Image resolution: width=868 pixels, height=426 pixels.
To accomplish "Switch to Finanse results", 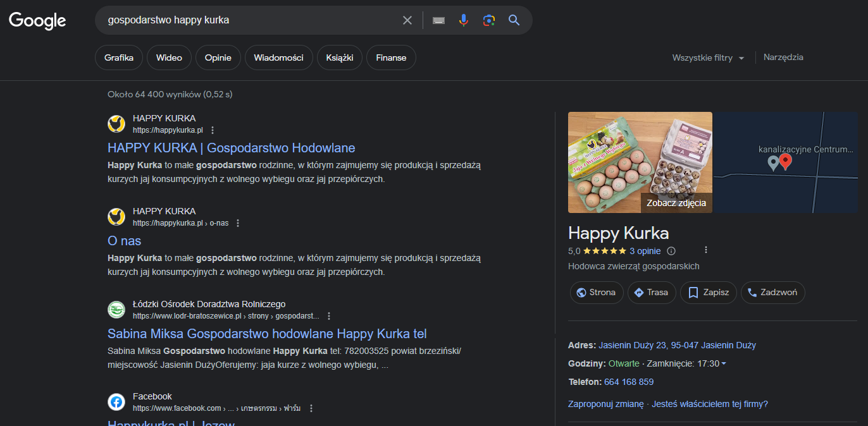I will pyautogui.click(x=391, y=58).
